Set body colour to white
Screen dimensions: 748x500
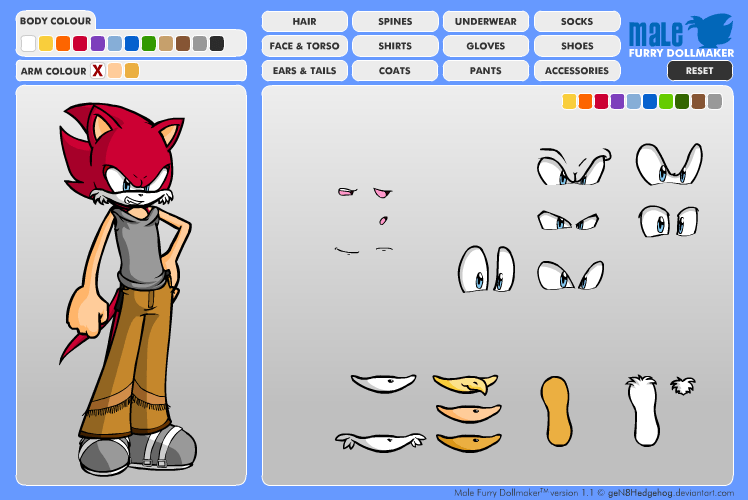(x=29, y=43)
